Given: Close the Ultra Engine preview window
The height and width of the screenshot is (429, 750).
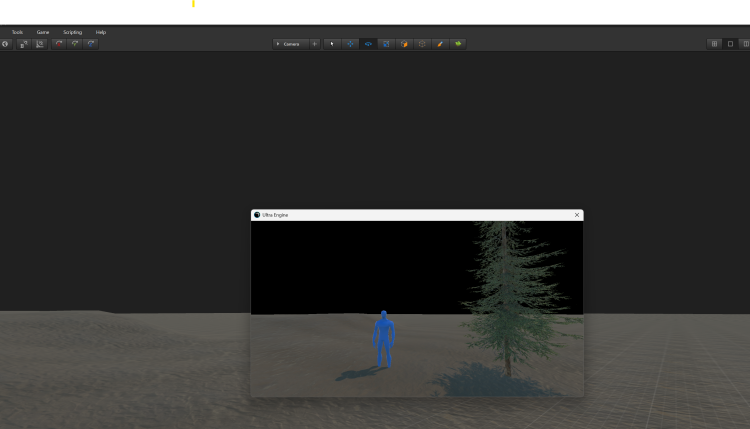Looking at the screenshot, I should [577, 215].
